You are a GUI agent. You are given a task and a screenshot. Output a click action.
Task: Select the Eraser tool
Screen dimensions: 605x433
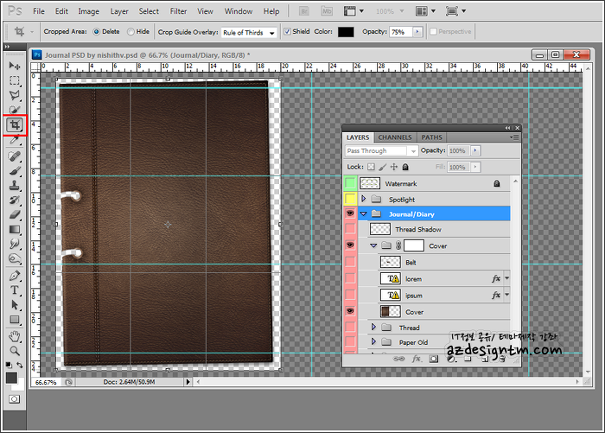[x=15, y=215]
